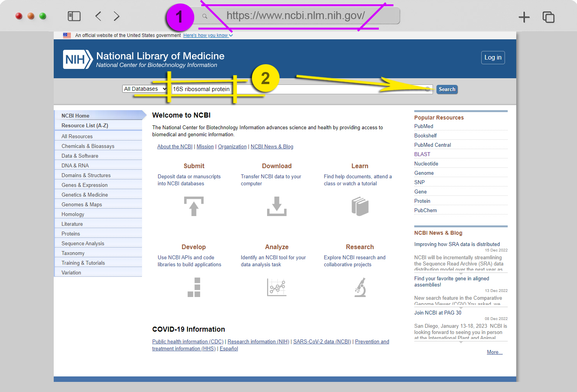Click the Research microscope icon
This screenshot has width=577, height=392.
[360, 287]
